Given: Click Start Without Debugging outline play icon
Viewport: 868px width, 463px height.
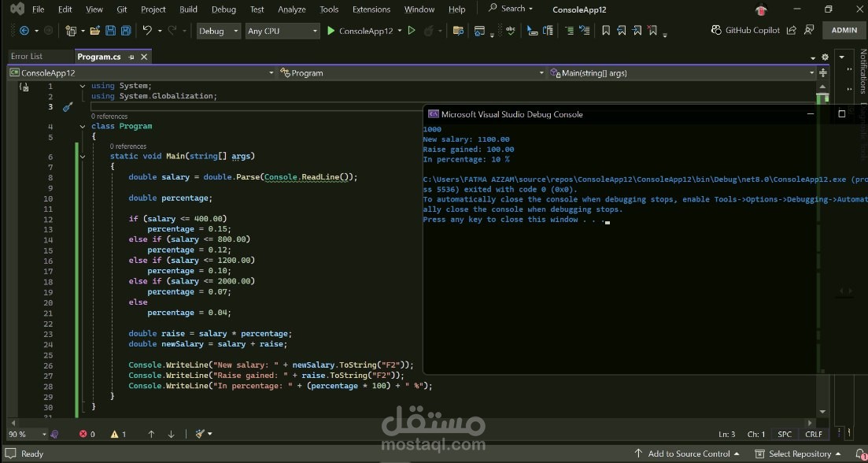Looking at the screenshot, I should pyautogui.click(x=412, y=31).
